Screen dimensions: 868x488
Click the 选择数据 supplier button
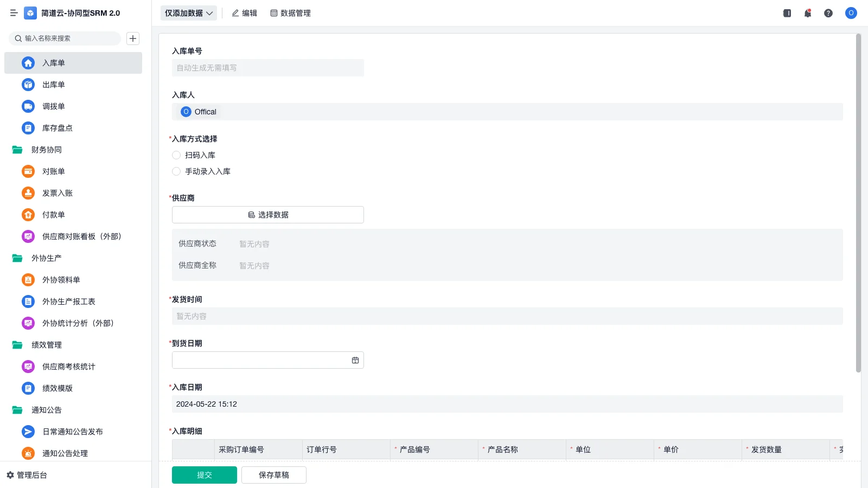pos(268,215)
